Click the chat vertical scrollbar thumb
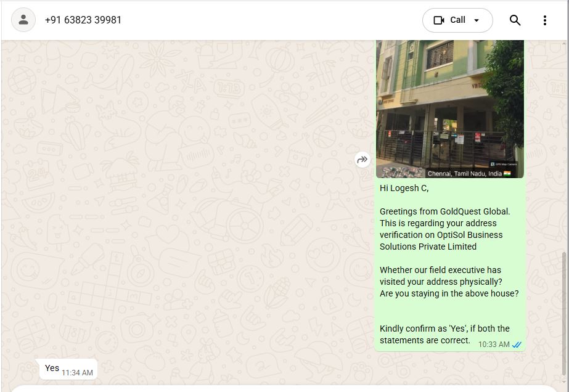This screenshot has height=392, width=569. [x=564, y=314]
